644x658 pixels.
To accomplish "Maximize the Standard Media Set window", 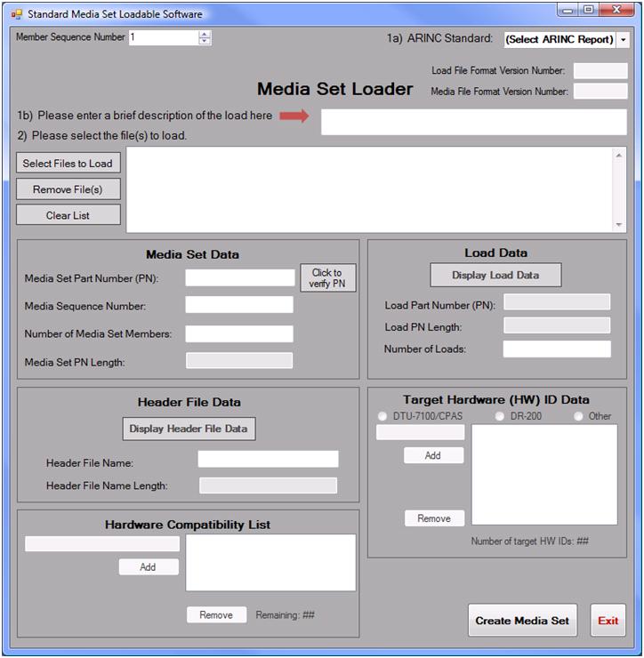I will click(589, 10).
